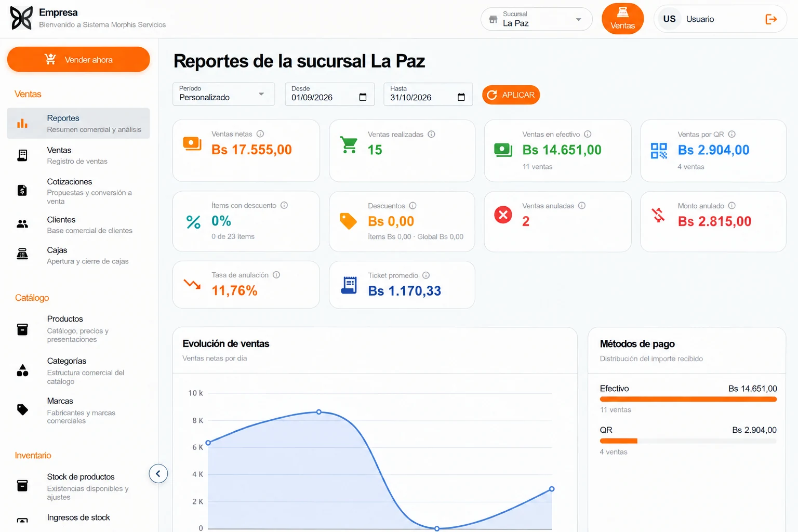Click info icon beside Ventas anuladas
The image size is (798, 532).
(582, 206)
